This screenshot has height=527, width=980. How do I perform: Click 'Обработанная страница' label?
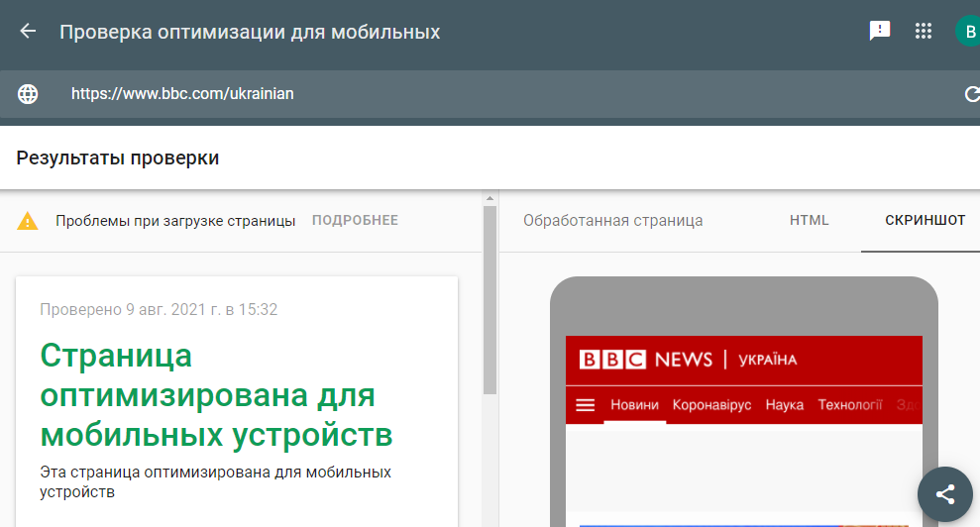click(613, 221)
